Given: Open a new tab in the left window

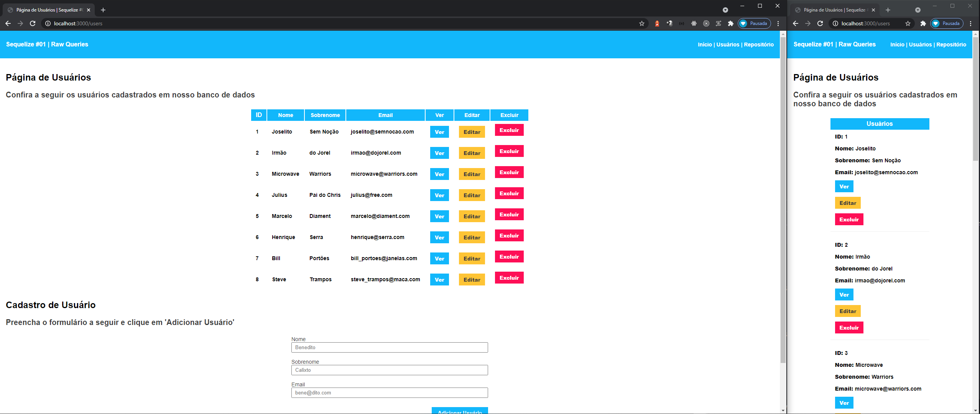Looking at the screenshot, I should [103, 10].
